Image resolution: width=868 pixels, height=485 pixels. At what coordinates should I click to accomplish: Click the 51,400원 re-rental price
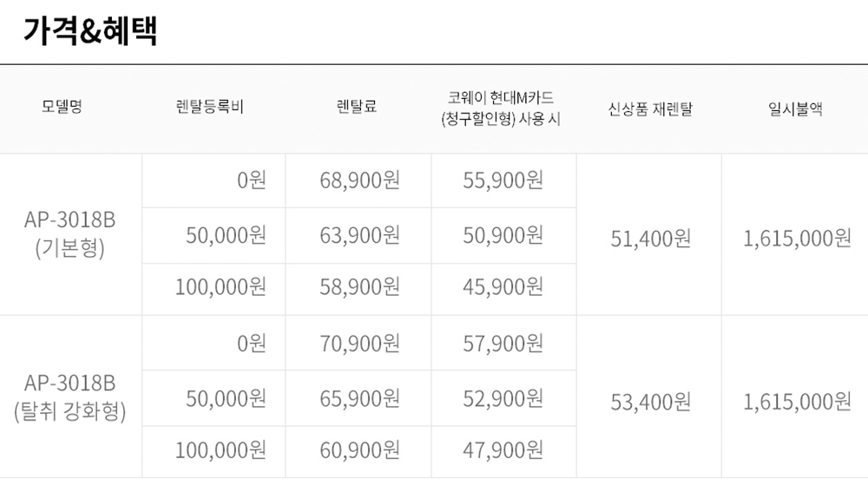coord(651,238)
